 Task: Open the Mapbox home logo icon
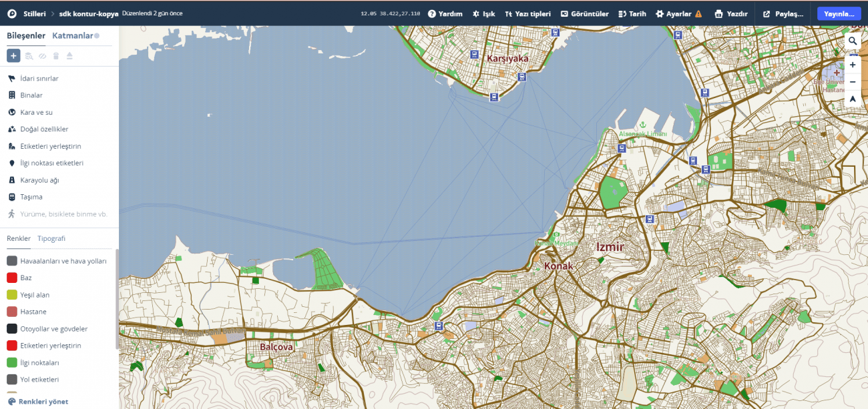[x=11, y=13]
